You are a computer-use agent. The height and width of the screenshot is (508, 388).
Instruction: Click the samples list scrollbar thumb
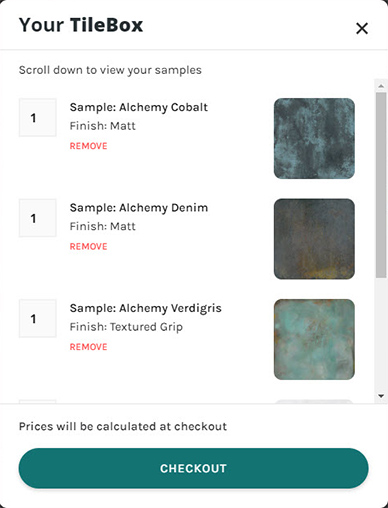coord(381,185)
